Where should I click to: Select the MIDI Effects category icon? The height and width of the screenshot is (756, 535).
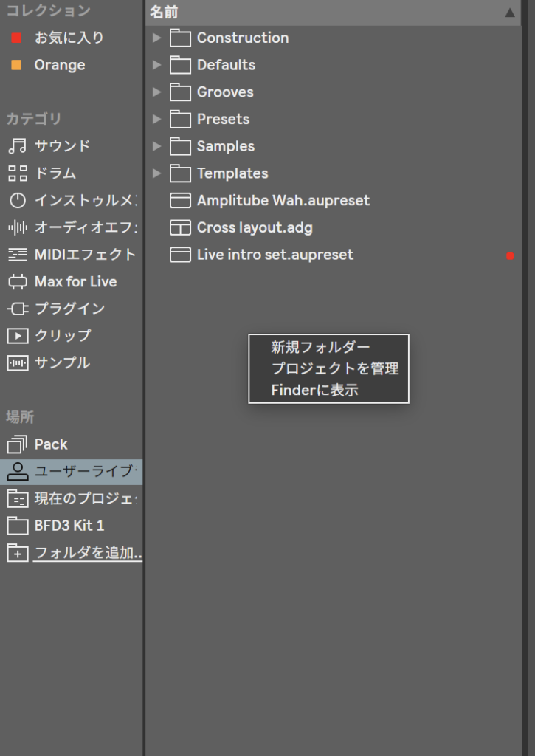[17, 255]
